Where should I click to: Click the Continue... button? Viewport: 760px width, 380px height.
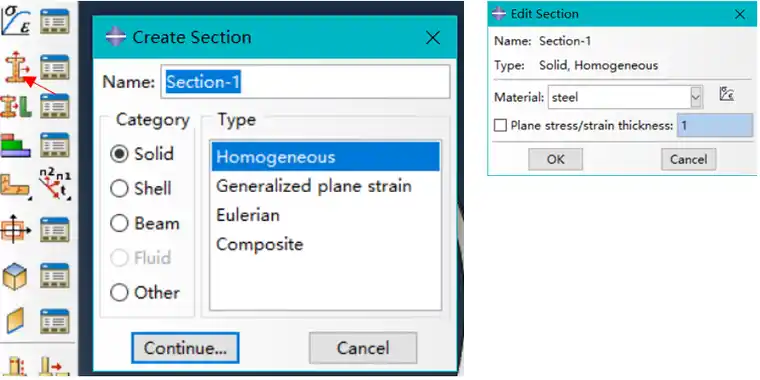185,348
